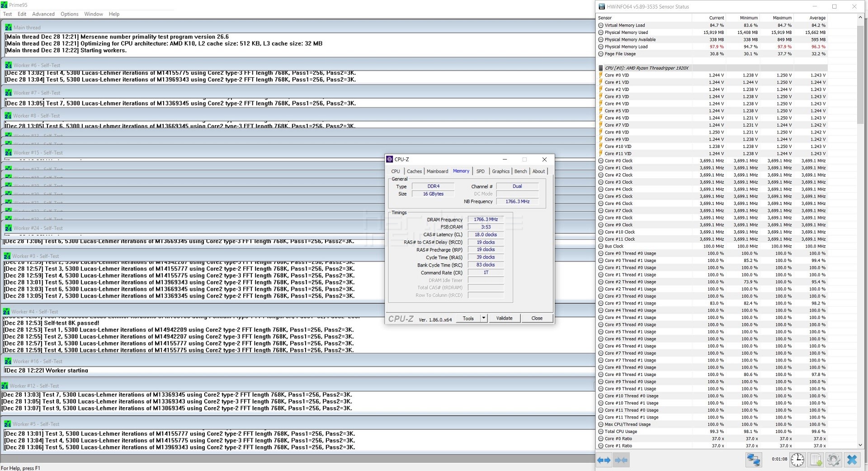Screen dimensions: 868x471
Task: Click HWiNFO collapse columns arrows icon
Action: click(x=621, y=460)
